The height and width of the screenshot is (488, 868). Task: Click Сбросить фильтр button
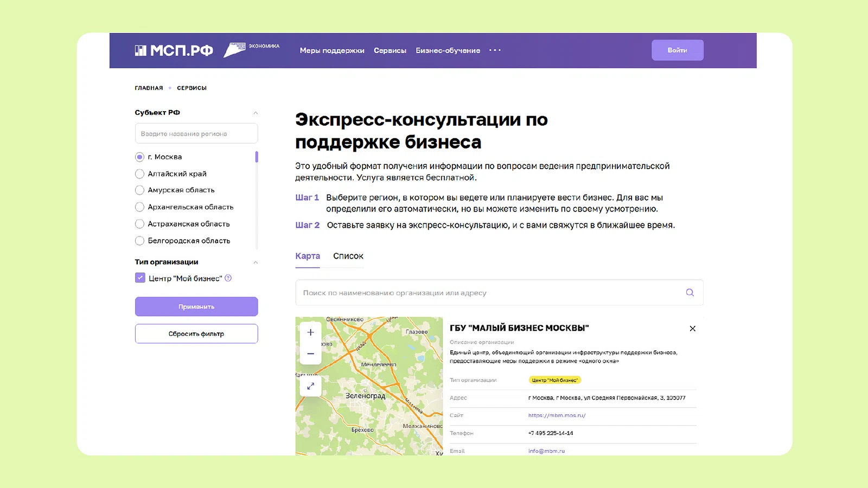[x=196, y=333]
